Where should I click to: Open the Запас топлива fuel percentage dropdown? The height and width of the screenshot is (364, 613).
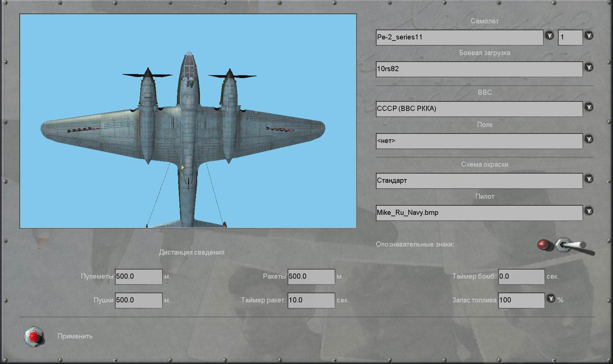[551, 299]
